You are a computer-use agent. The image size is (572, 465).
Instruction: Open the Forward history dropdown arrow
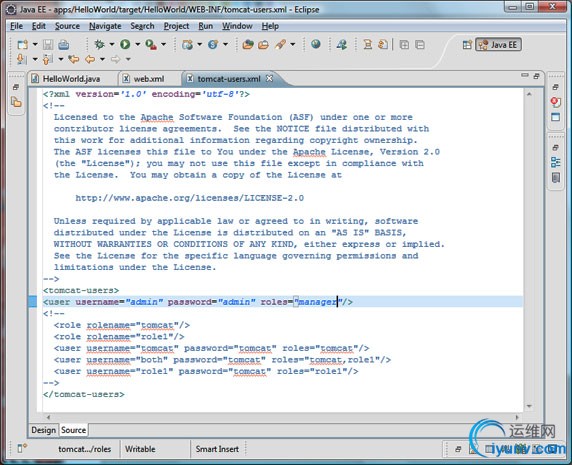128,59
